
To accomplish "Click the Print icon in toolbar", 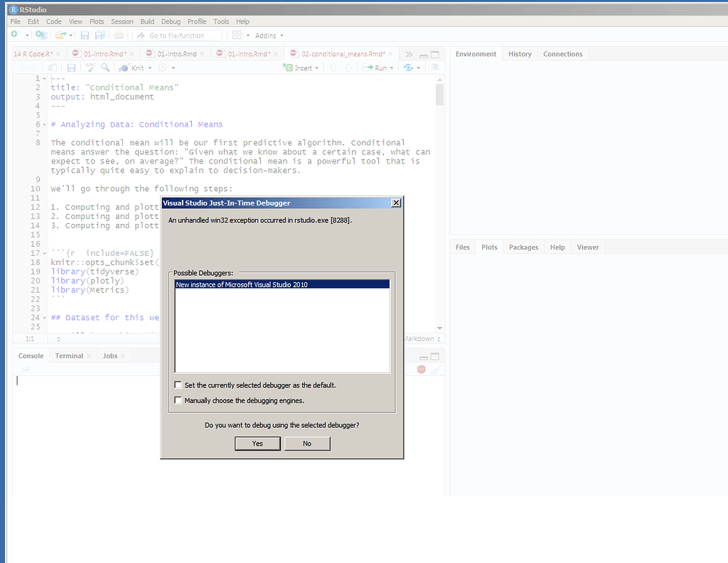I will [119, 35].
